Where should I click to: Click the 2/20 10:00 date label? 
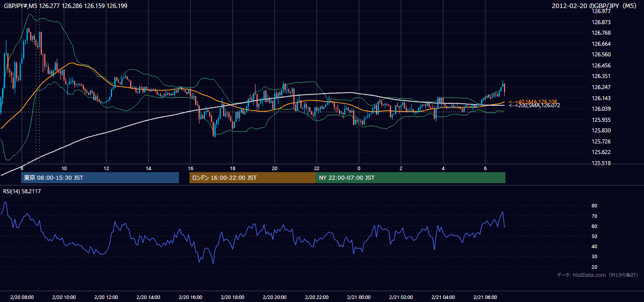point(64,297)
